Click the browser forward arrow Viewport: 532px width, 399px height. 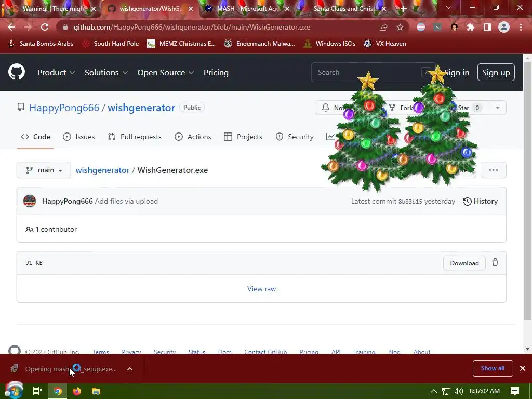coord(28,27)
